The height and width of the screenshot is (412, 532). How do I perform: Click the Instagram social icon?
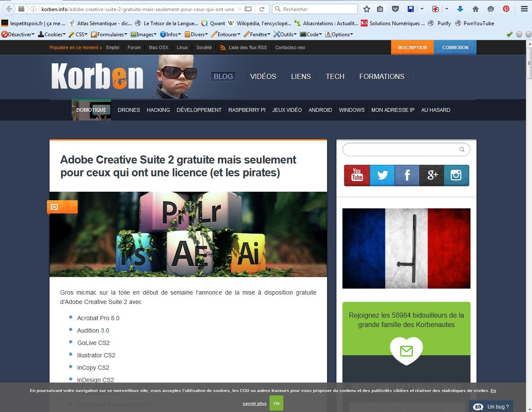tap(456, 175)
